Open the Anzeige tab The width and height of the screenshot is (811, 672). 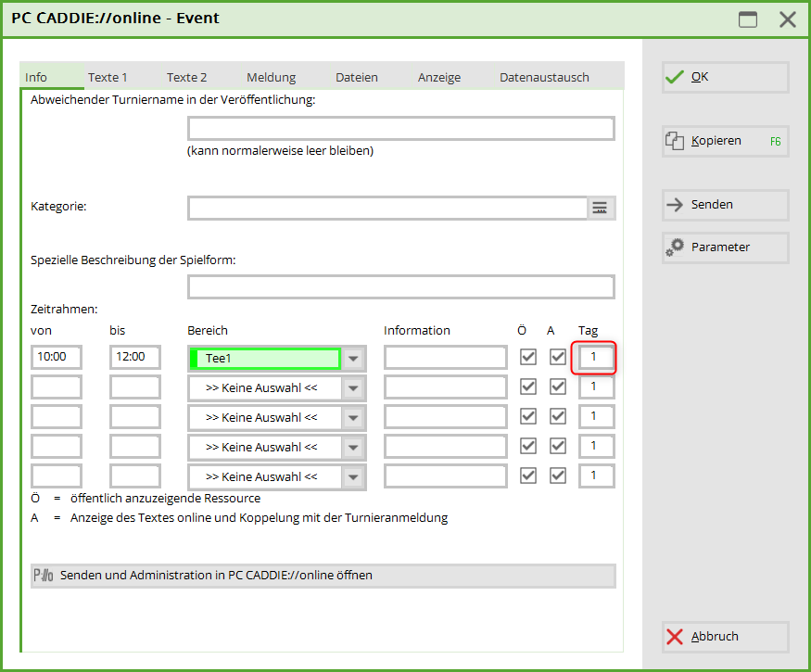[x=439, y=77]
